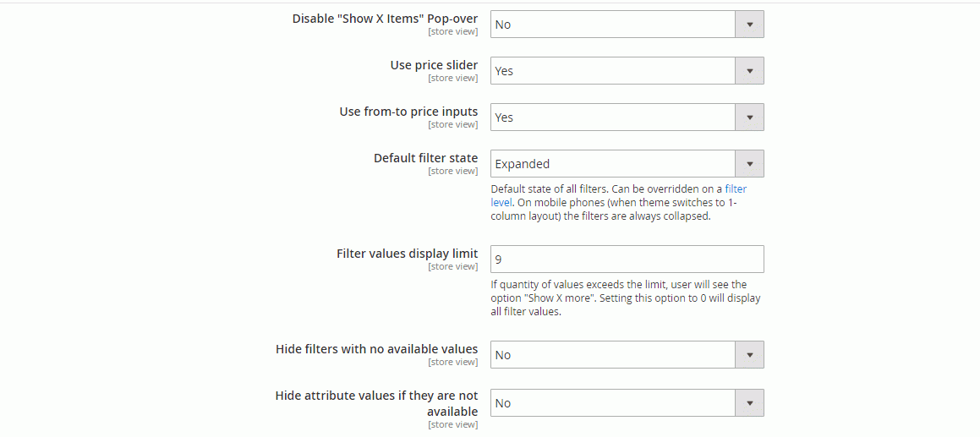Click the "Filter values display limit" label
This screenshot has height=437, width=980.
tap(407, 254)
